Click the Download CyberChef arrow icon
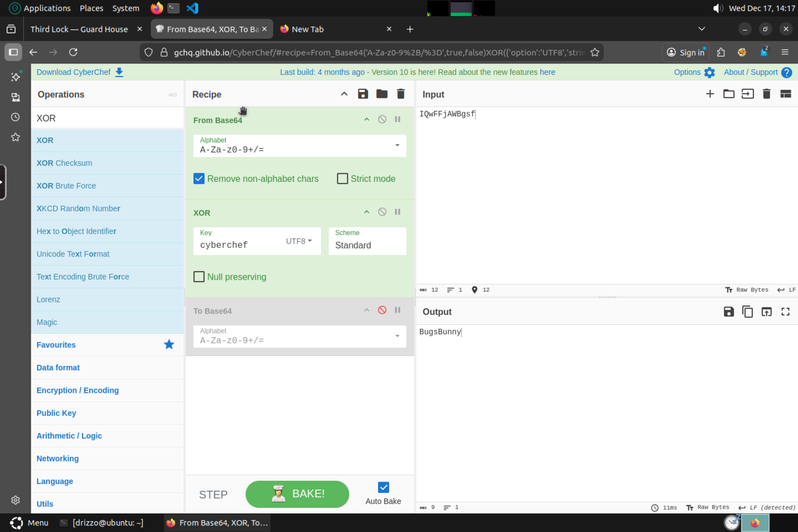798x532 pixels. (x=119, y=72)
